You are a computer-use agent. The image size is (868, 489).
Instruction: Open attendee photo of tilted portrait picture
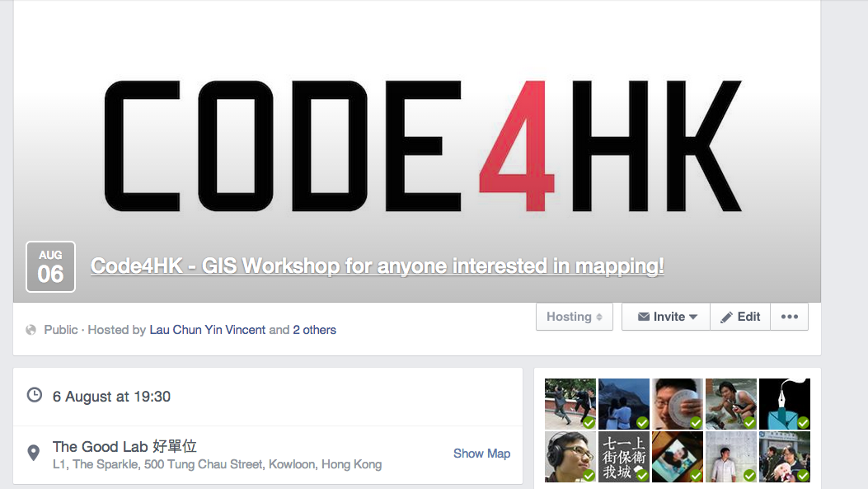[x=678, y=457]
